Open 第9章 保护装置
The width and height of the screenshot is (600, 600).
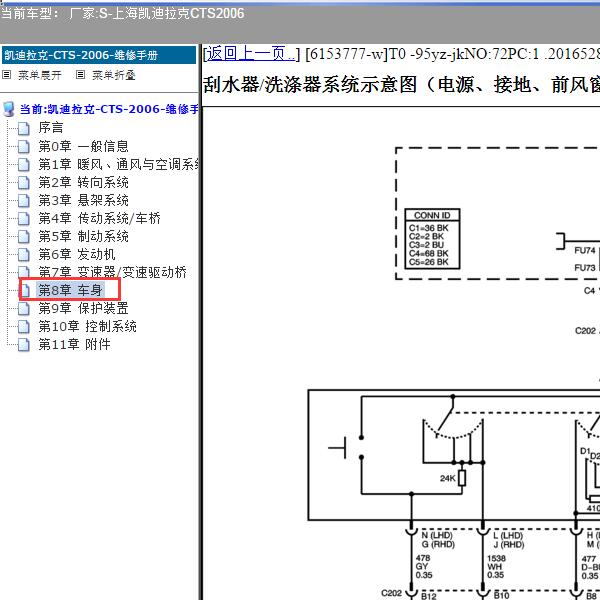point(83,308)
